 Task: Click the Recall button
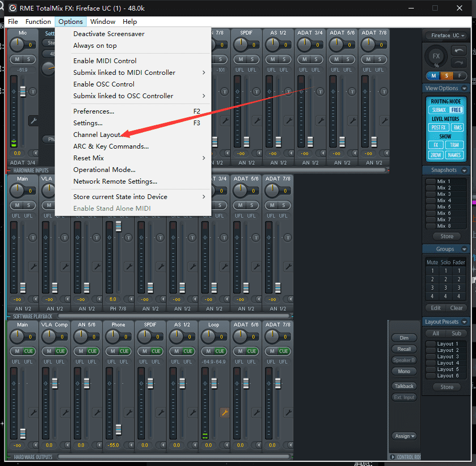coord(404,349)
